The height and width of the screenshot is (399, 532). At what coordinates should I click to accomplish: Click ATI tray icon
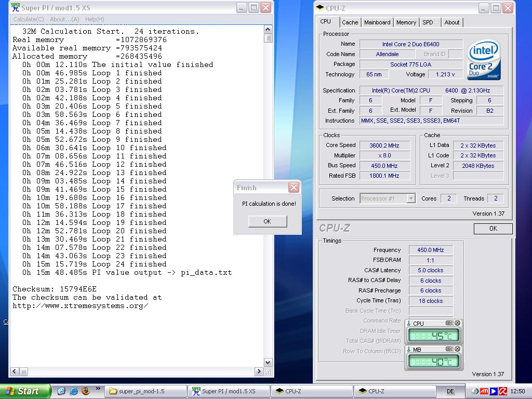484,391
